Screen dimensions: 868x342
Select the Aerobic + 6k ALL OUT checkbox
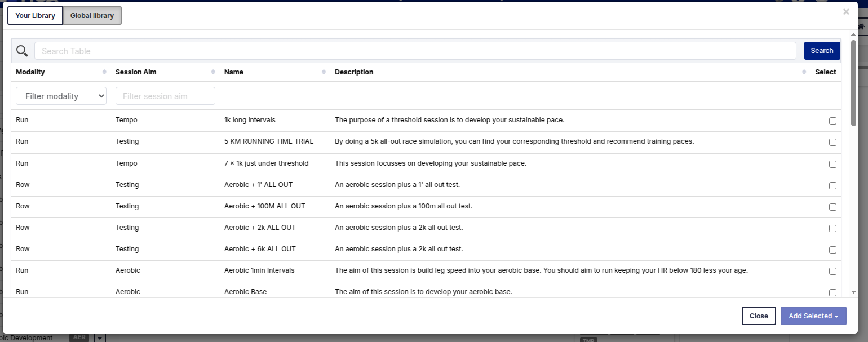coord(832,250)
